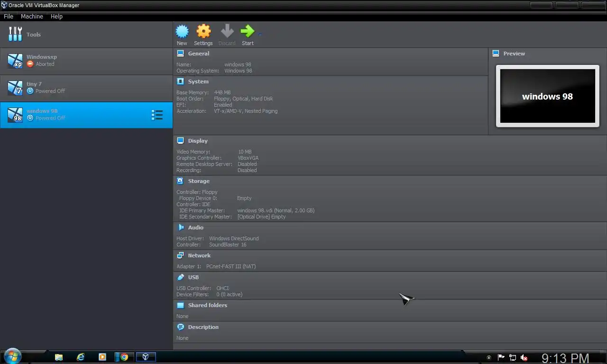Open Settings with the orange gear icon
Image resolution: width=607 pixels, height=364 pixels.
[x=203, y=32]
